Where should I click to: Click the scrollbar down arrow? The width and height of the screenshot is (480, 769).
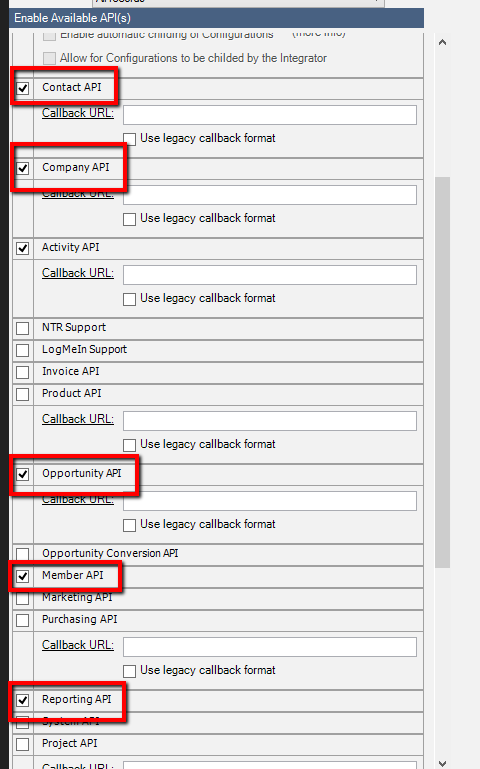click(442, 763)
